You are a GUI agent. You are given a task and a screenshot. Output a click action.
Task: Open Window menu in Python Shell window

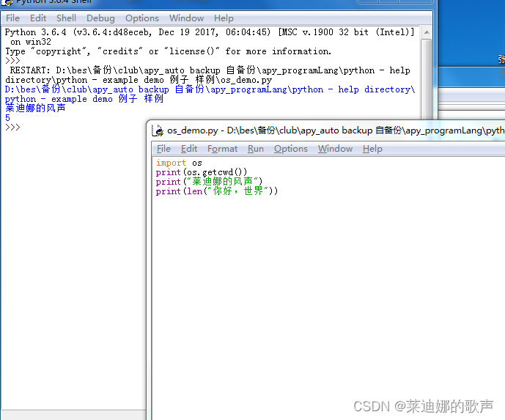point(186,18)
